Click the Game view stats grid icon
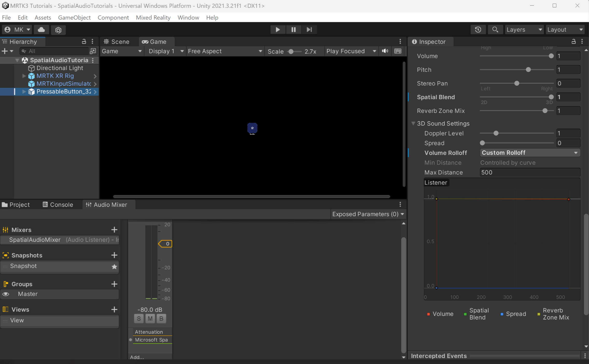The width and height of the screenshot is (589, 364). coord(398,51)
